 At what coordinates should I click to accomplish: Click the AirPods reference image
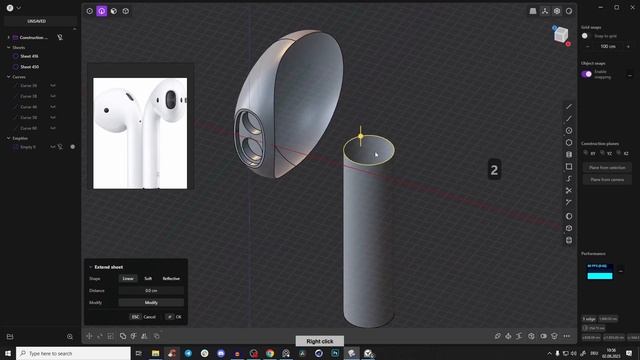[x=140, y=133]
